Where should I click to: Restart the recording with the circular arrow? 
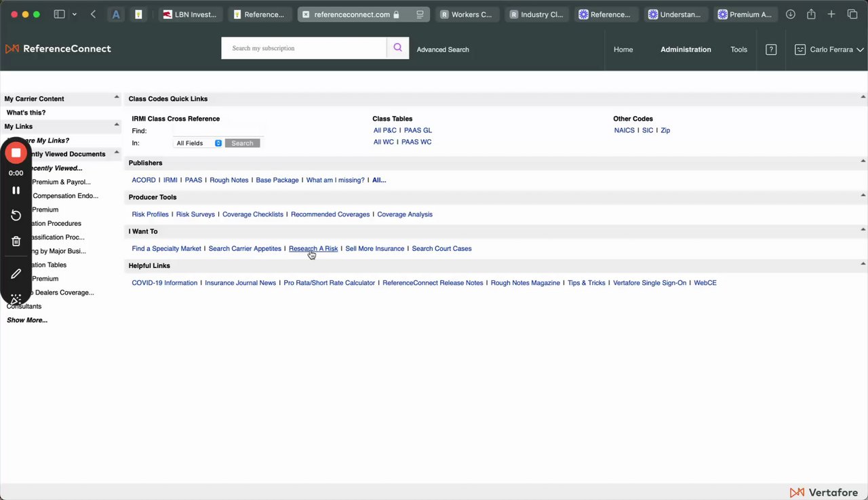(x=16, y=216)
